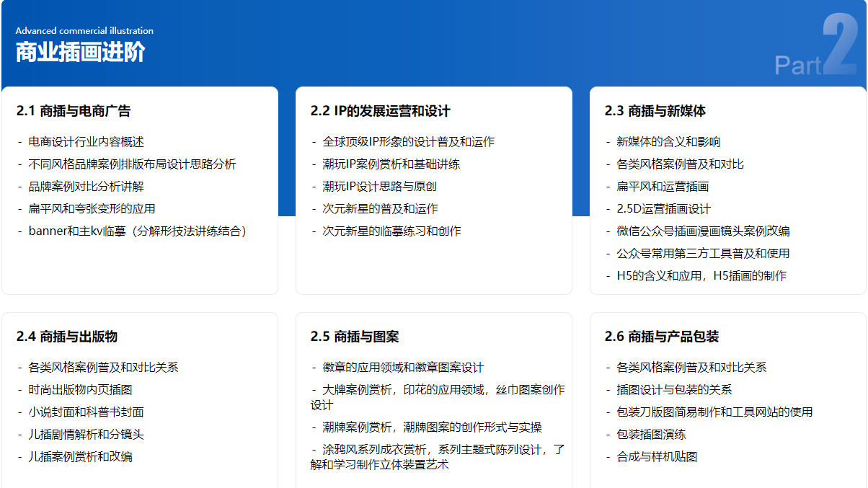Open the "2.1 商插与电商广告" section heading

pyautogui.click(x=74, y=111)
